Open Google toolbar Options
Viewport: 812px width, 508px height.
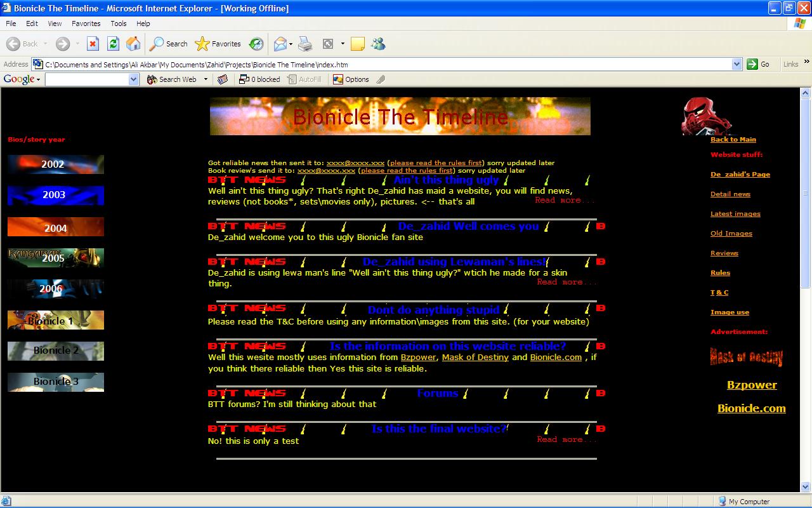(x=351, y=79)
